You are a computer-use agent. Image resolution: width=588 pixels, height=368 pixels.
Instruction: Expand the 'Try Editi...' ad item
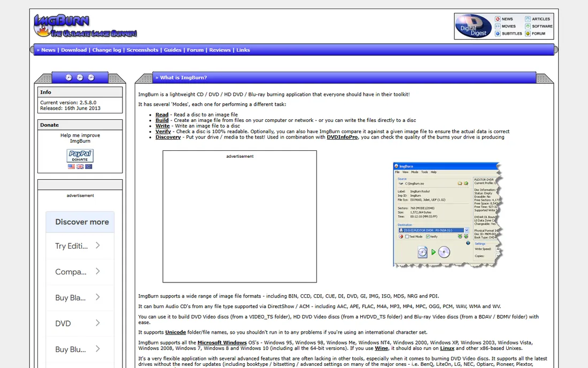click(x=80, y=246)
